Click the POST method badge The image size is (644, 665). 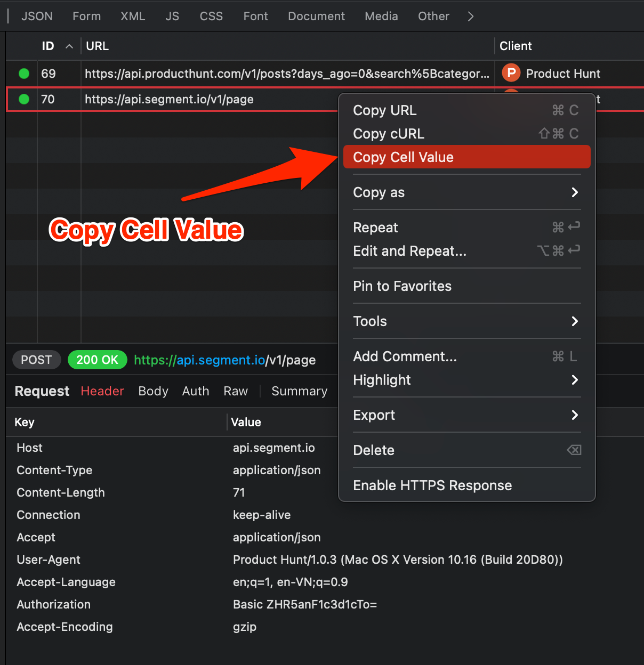36,360
